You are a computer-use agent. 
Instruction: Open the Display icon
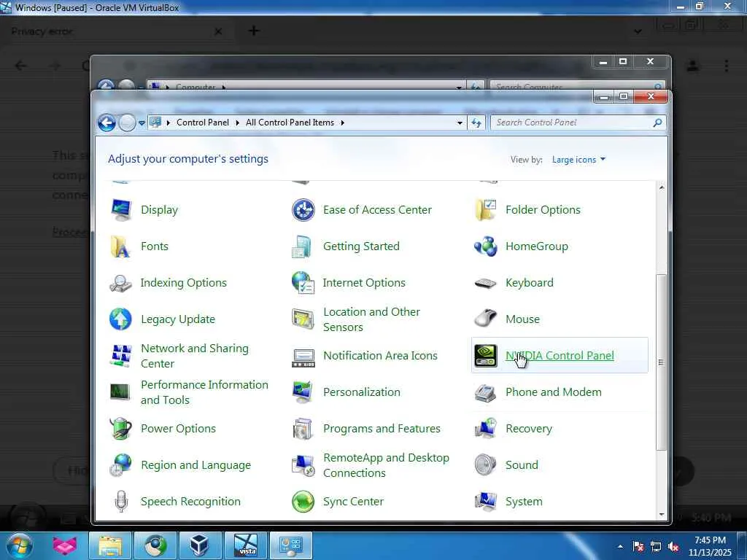pyautogui.click(x=121, y=210)
